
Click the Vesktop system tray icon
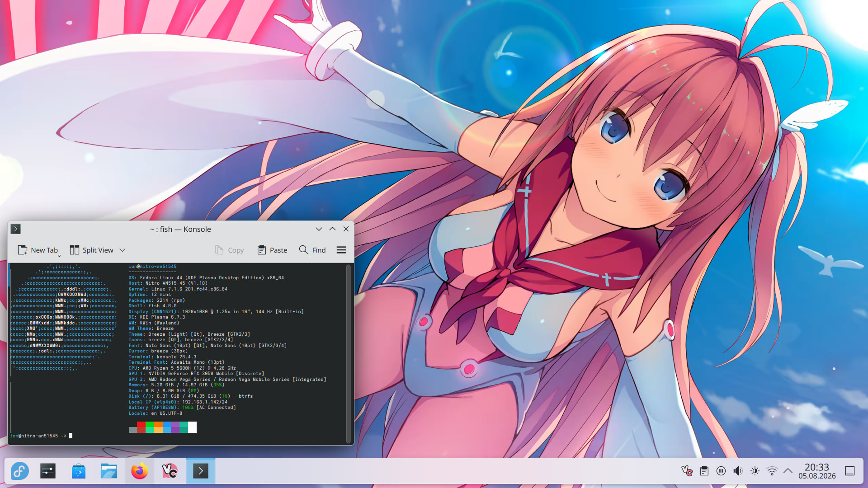pyautogui.click(x=687, y=471)
